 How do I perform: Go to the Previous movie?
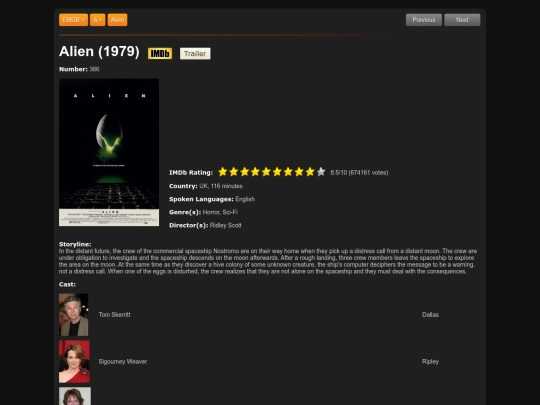pos(424,20)
